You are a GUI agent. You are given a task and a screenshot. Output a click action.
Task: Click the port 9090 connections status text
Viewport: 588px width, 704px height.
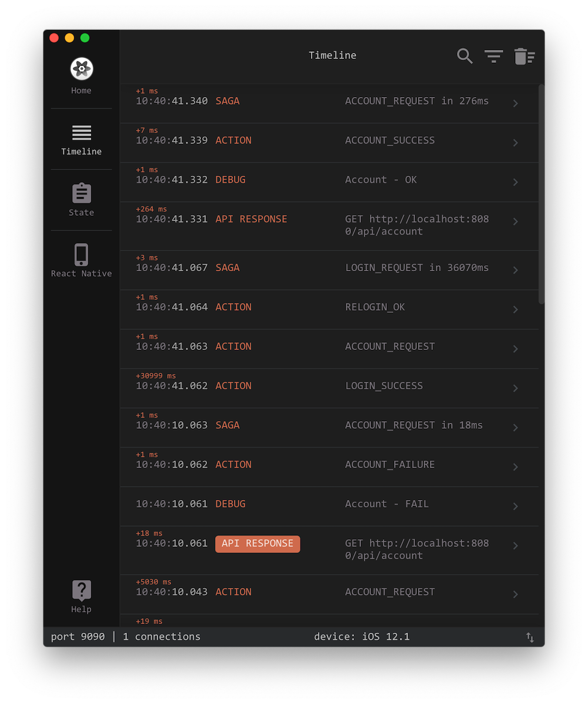(x=125, y=637)
